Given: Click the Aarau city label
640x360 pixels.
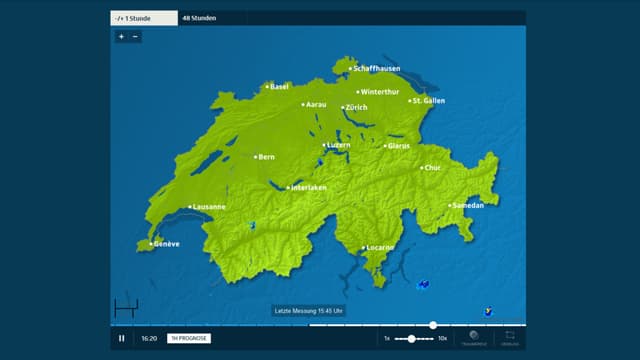Looking at the screenshot, I should [x=316, y=105].
